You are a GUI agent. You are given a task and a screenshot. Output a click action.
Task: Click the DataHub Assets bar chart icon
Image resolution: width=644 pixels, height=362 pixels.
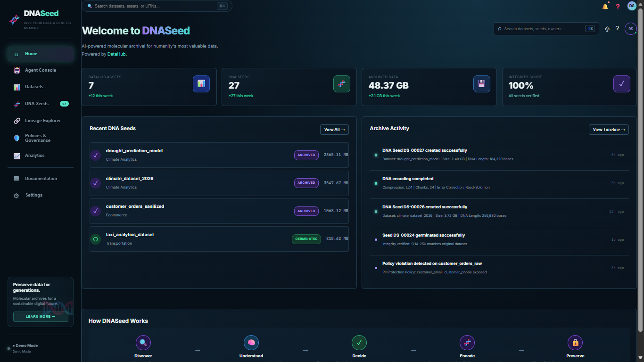pyautogui.click(x=201, y=84)
